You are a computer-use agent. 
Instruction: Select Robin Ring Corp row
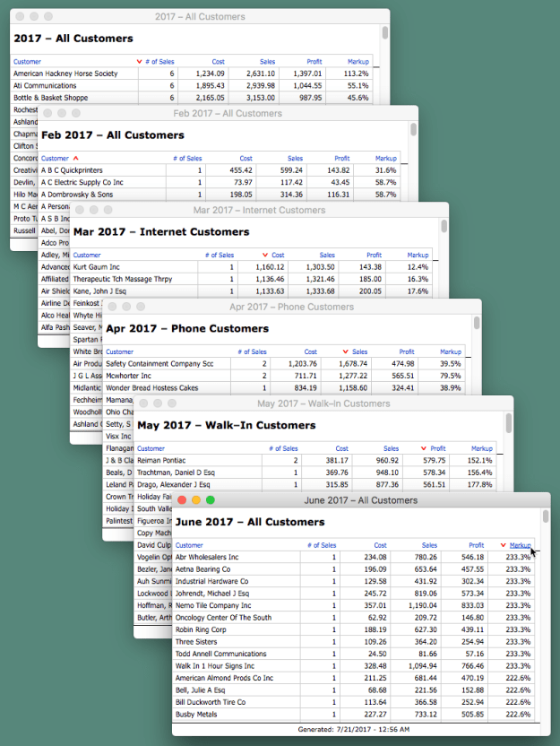point(354,629)
